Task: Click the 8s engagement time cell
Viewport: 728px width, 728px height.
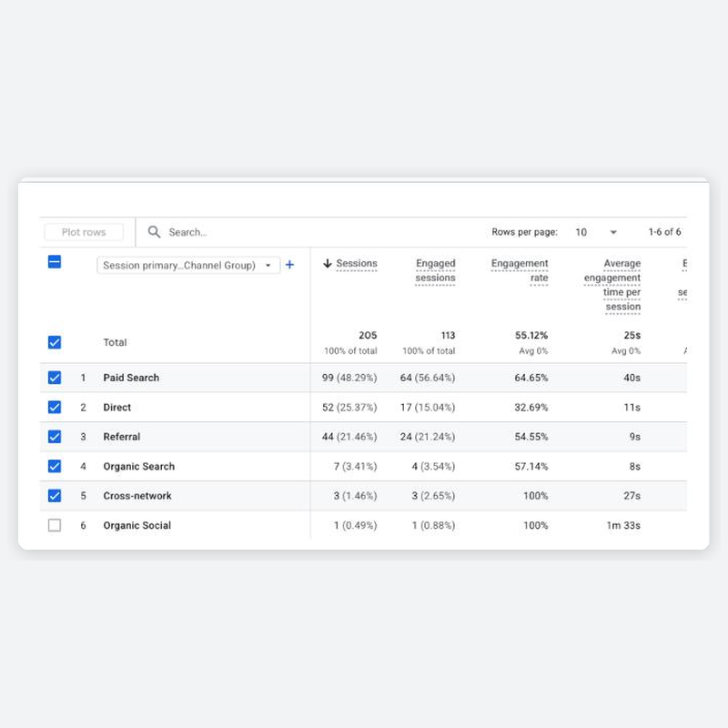Action: click(x=634, y=466)
